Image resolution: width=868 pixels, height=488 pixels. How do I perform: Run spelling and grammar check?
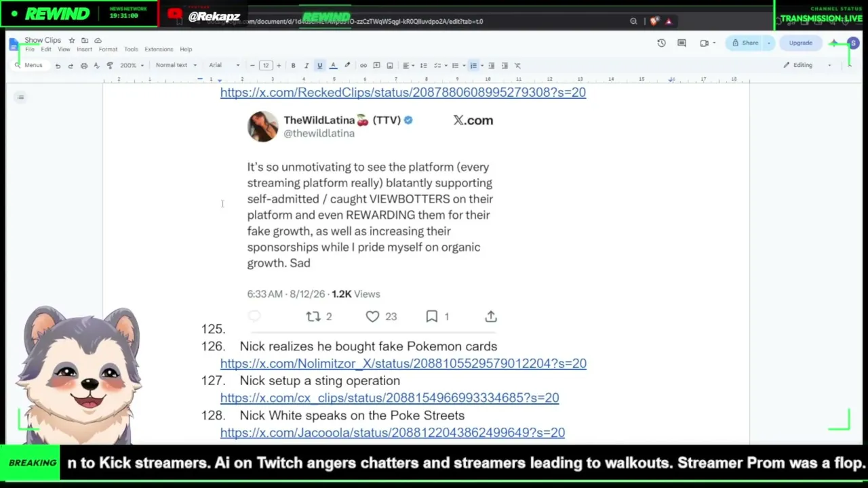pos(96,66)
